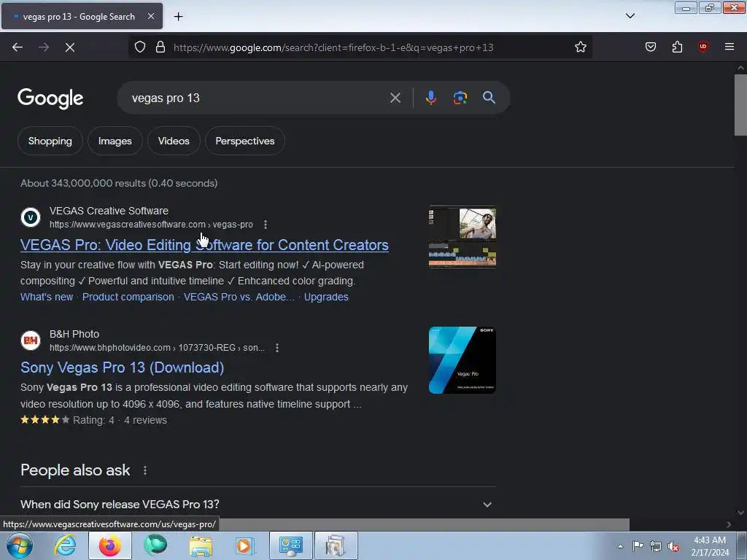Follow the What's new sublink
Image resolution: width=747 pixels, height=560 pixels.
[x=47, y=297]
